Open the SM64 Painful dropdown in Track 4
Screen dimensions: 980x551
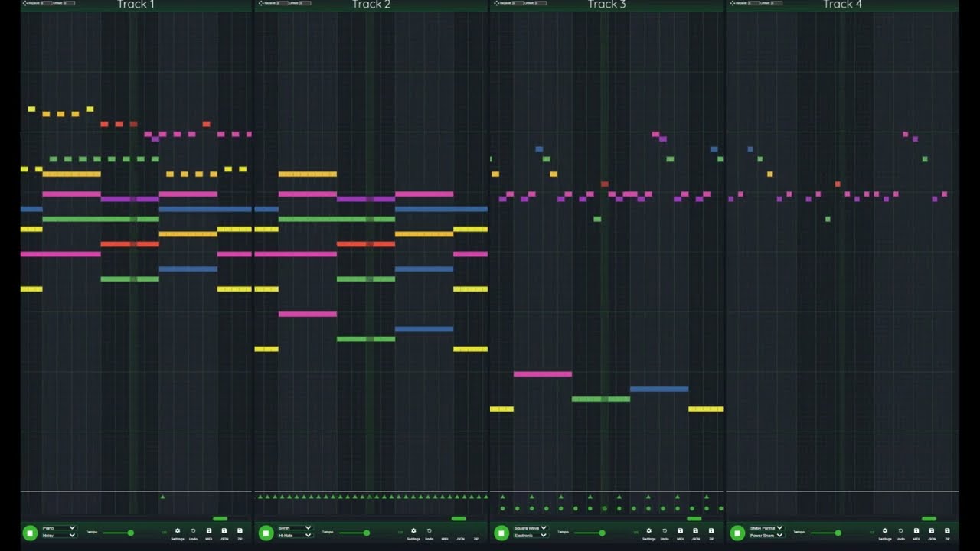click(x=766, y=528)
